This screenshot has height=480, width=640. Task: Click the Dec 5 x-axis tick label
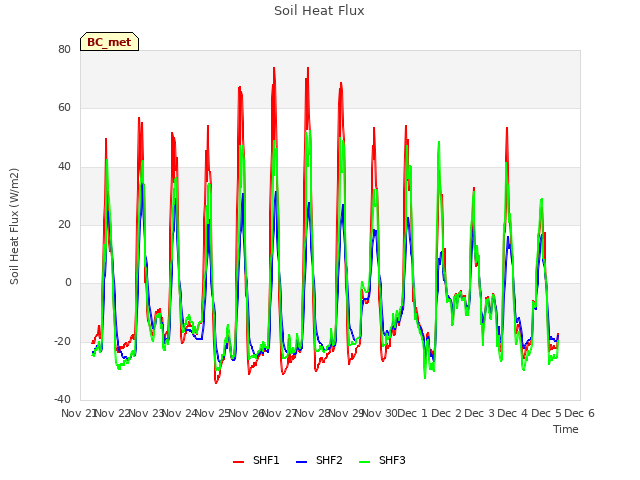tap(546, 413)
